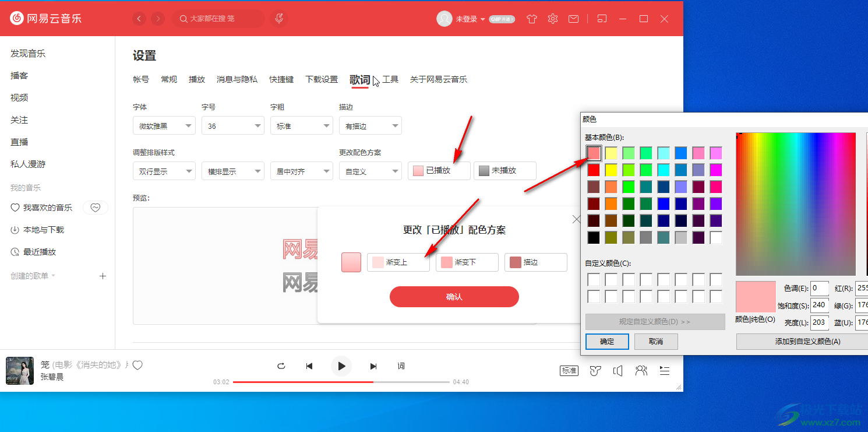Click 确定 in the color dialog
This screenshot has height=432, width=868.
(607, 342)
